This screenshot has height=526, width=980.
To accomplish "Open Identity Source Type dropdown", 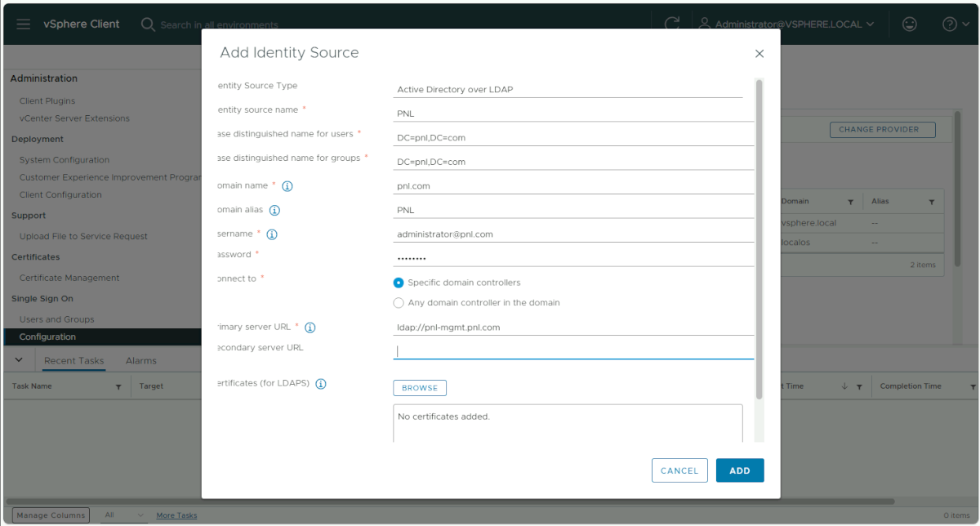I will [568, 89].
